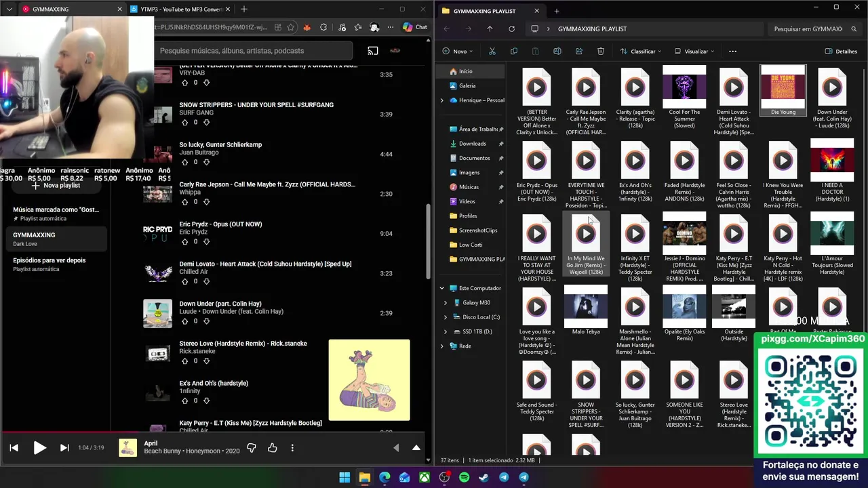This screenshot has height=488, width=868.
Task: Click the Share icon in Explorer toolbar
Action: [579, 51]
